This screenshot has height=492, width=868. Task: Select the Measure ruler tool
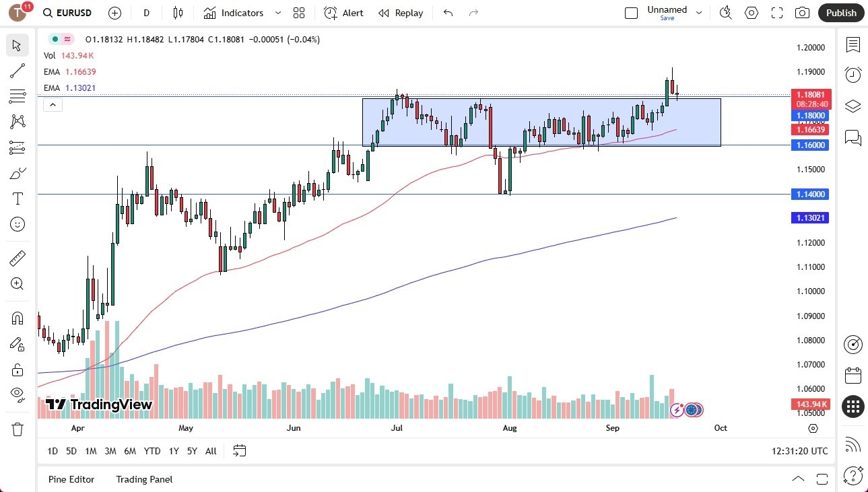click(x=17, y=258)
